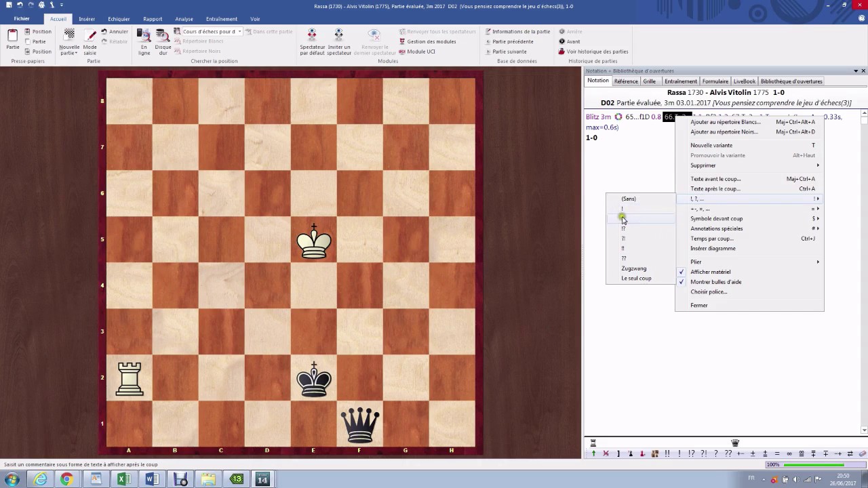Click Inviter un spectateur icon
868x488 pixels.
coord(338,34)
